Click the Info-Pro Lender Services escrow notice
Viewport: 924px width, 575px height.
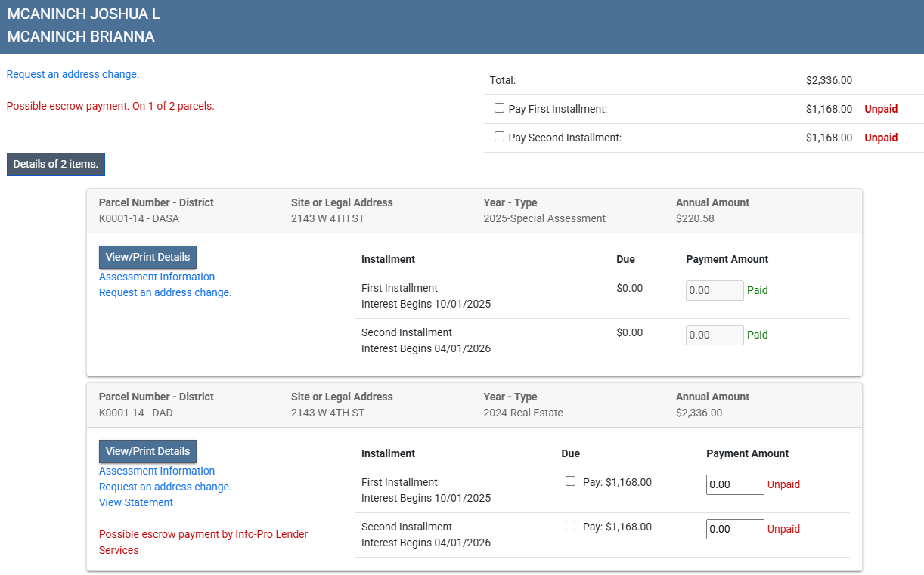203,542
